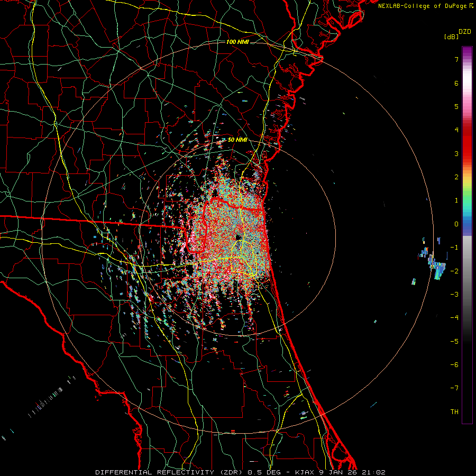The image size is (476, 476).
Task: Click the NEXLAB-College of DuPage credit text
Action: click(423, 6)
